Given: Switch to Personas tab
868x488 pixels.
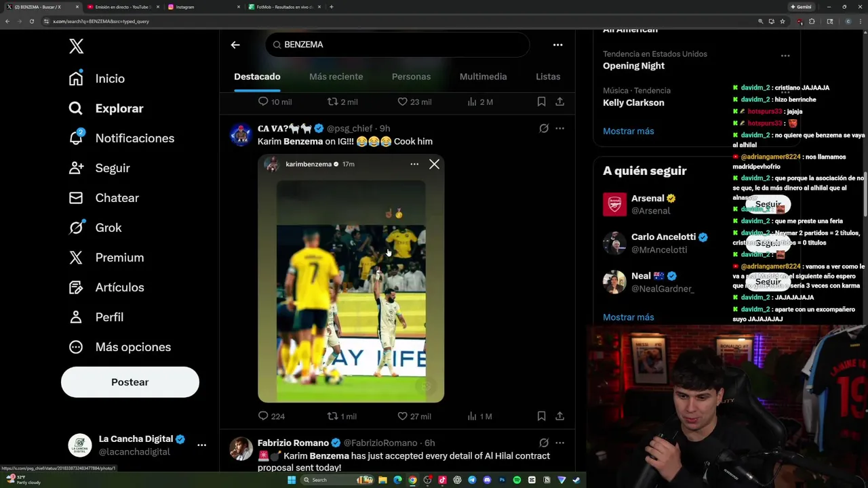Looking at the screenshot, I should pyautogui.click(x=411, y=77).
